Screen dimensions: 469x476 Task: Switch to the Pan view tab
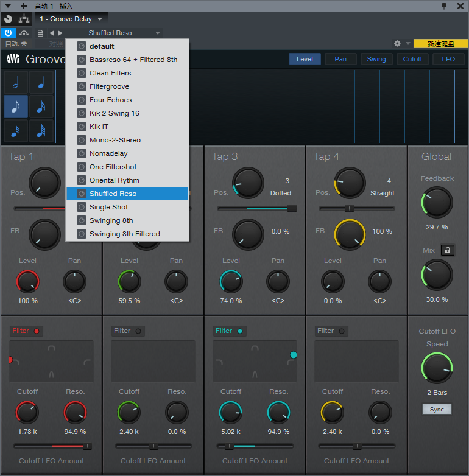coord(340,59)
